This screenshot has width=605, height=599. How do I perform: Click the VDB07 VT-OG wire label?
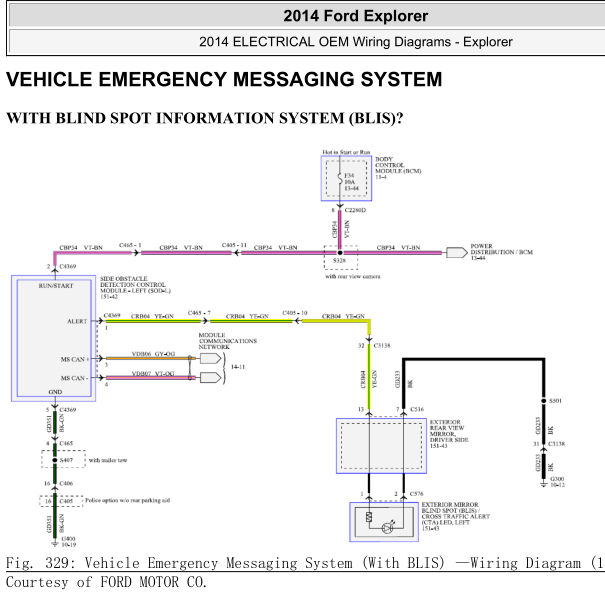pos(153,373)
